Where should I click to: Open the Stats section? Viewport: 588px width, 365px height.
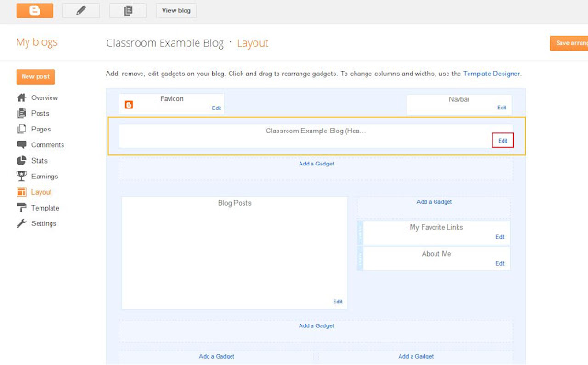pos(40,161)
